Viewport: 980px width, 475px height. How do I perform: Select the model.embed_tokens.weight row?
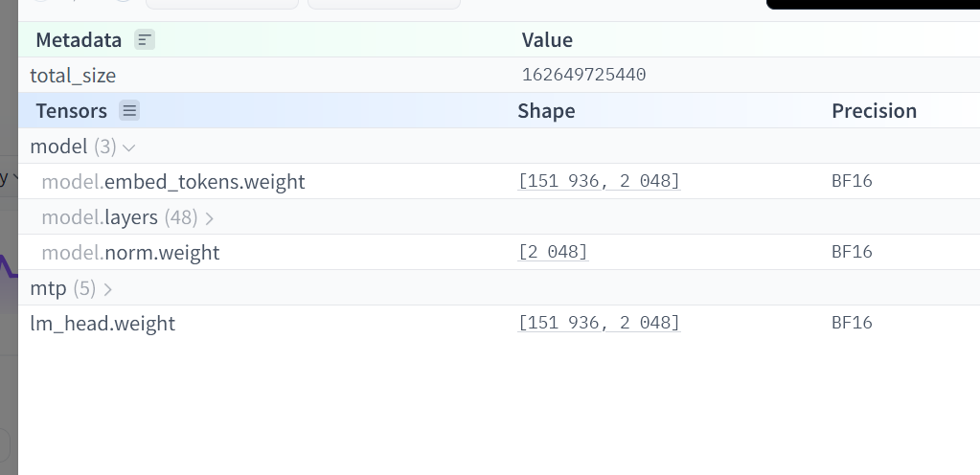click(x=499, y=181)
